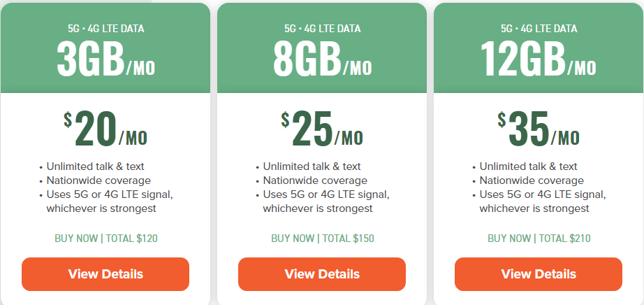Image resolution: width=644 pixels, height=305 pixels.
Task: Select the '5G • 4G LTE DATA' label above 8GB
Action: (x=323, y=29)
